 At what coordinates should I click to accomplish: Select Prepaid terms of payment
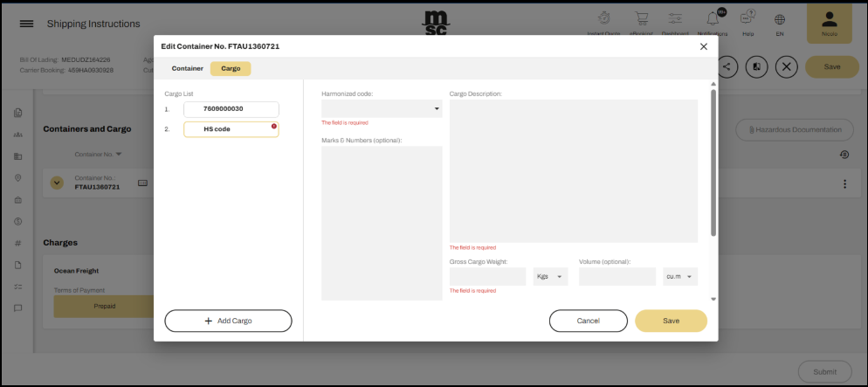[104, 306]
